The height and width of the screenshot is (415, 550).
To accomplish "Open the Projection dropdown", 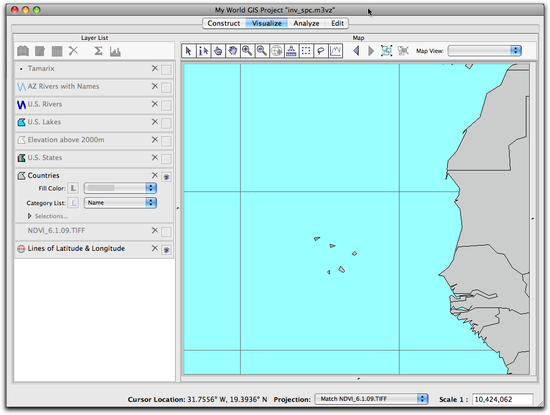I will (x=371, y=399).
